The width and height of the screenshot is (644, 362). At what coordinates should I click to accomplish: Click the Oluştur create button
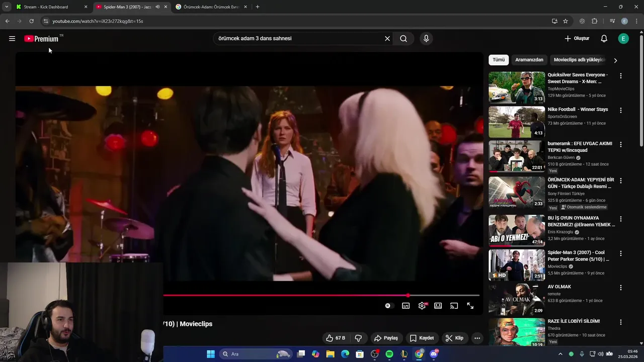click(x=577, y=39)
